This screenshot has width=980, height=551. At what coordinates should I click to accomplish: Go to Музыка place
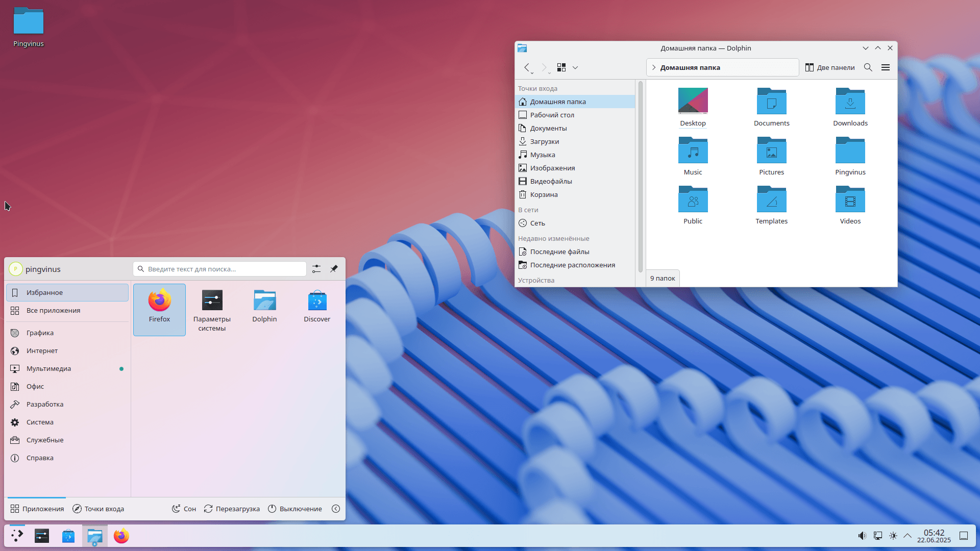coord(575,155)
